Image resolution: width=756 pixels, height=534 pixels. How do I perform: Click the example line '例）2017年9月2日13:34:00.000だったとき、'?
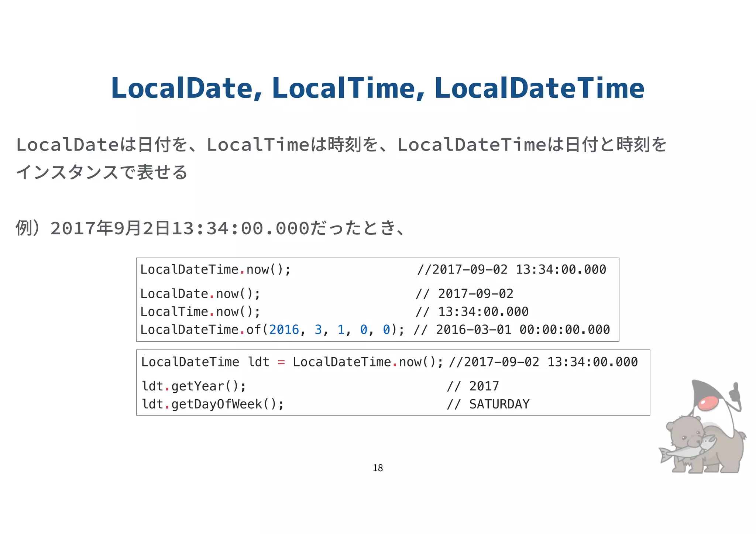click(x=211, y=228)
